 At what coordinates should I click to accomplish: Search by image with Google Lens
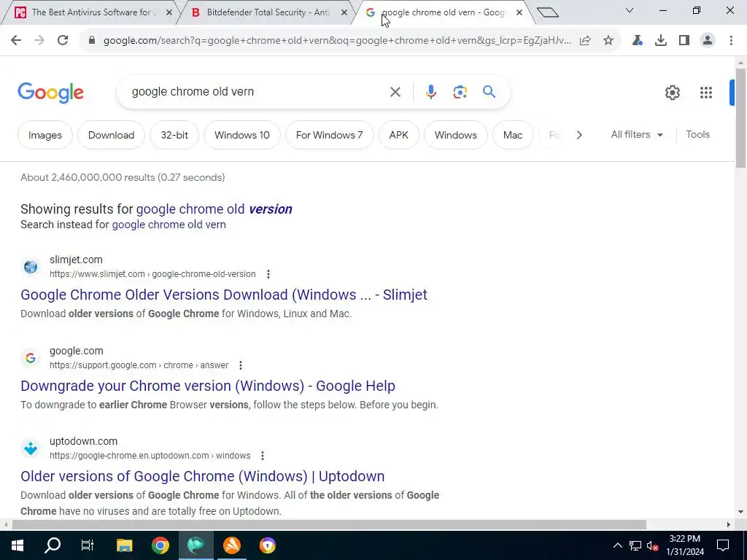pos(460,92)
